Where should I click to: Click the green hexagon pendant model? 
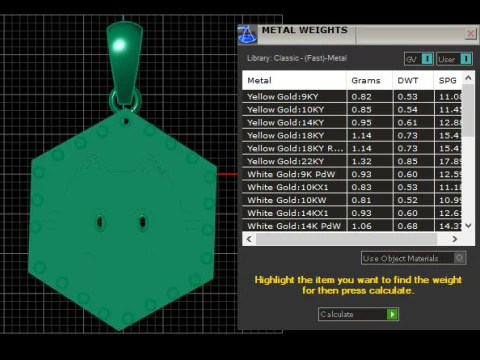(123, 220)
